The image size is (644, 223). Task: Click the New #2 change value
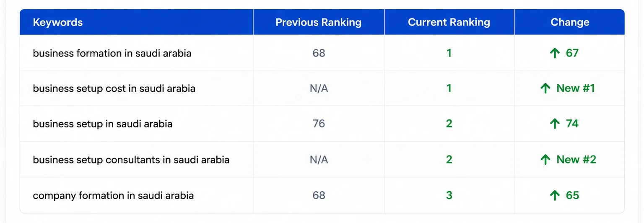576,160
